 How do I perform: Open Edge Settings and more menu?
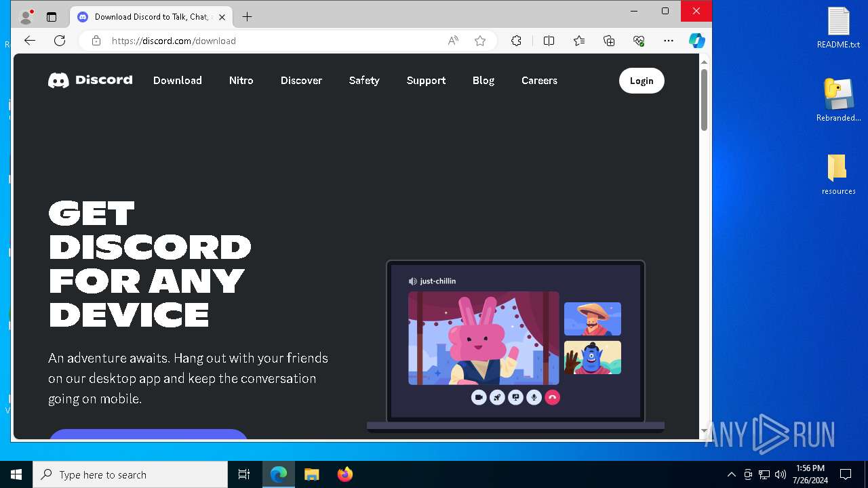[669, 41]
